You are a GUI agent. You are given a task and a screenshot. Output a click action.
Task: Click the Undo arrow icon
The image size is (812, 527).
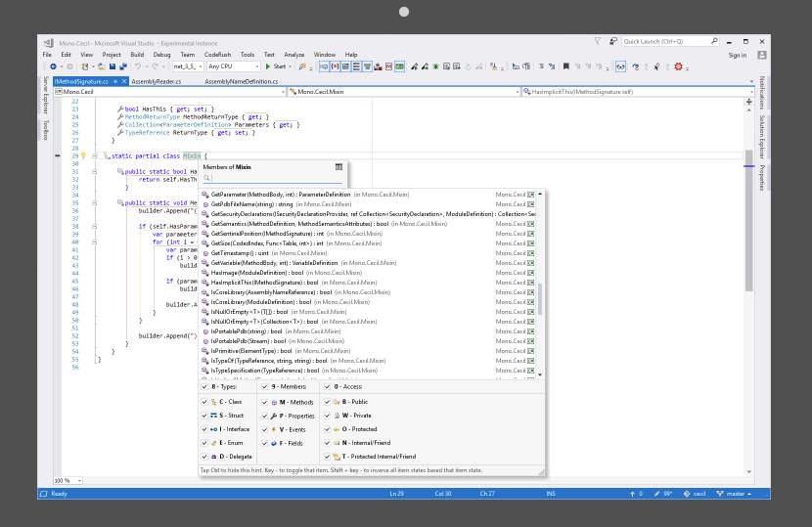click(x=138, y=66)
